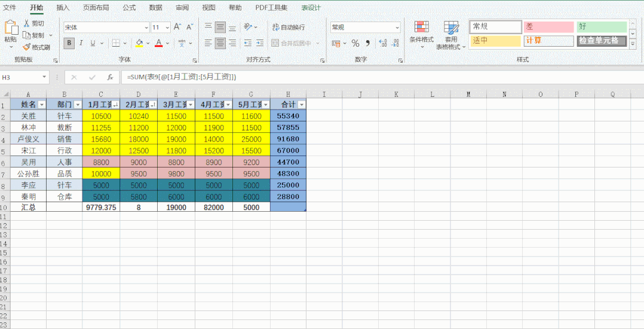
Task: Expand the cell styles gallery more arrow
Action: click(x=633, y=43)
